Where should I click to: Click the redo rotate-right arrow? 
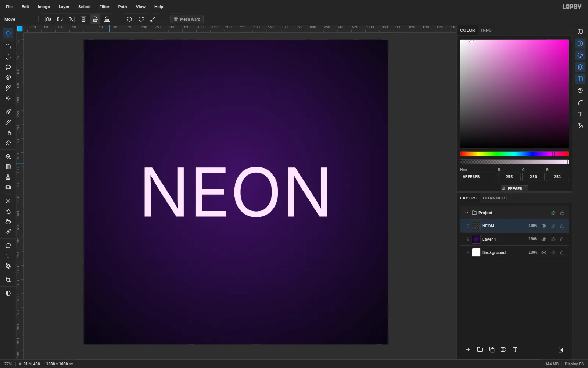(x=141, y=19)
